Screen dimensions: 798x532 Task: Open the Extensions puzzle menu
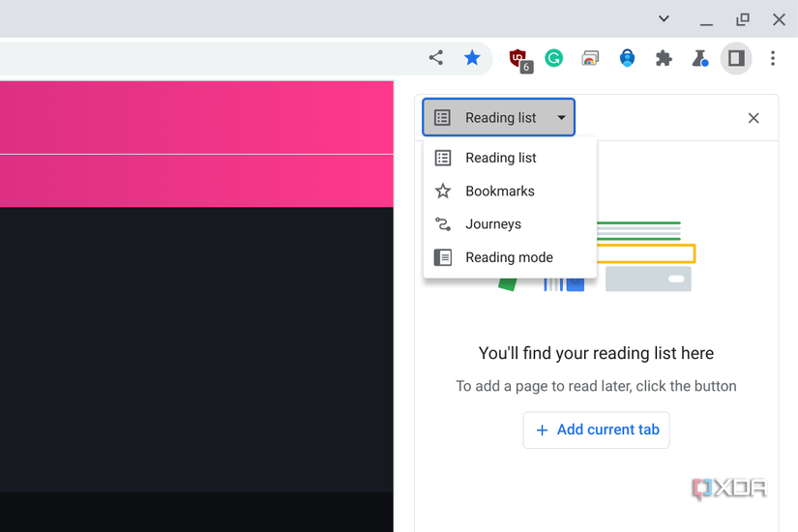[664, 59]
